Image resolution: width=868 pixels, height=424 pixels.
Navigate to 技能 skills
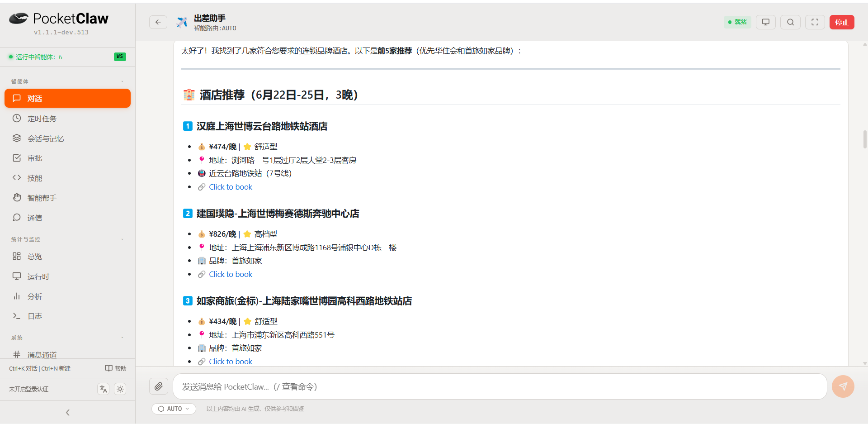click(x=67, y=178)
